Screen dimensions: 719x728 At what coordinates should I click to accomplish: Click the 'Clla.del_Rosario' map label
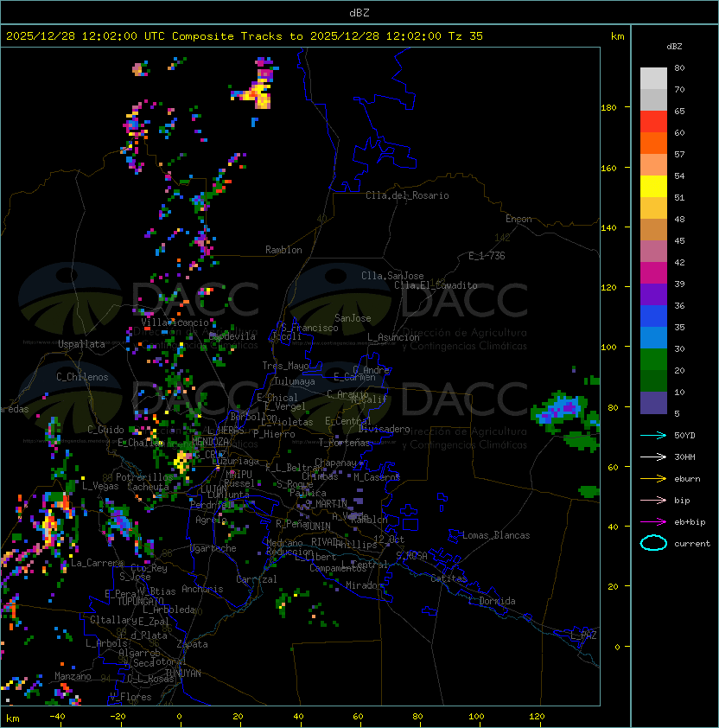click(407, 195)
